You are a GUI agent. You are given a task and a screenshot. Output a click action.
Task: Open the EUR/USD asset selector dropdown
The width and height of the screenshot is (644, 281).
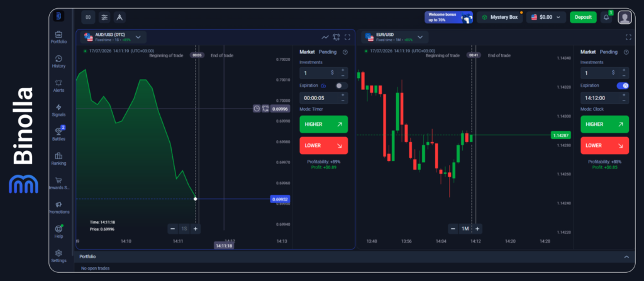tap(395, 37)
